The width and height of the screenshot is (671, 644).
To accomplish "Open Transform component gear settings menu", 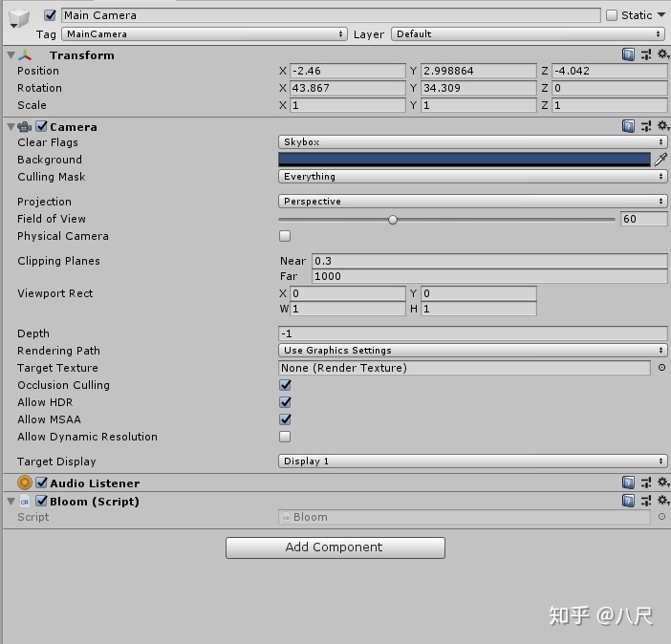I will pyautogui.click(x=662, y=54).
